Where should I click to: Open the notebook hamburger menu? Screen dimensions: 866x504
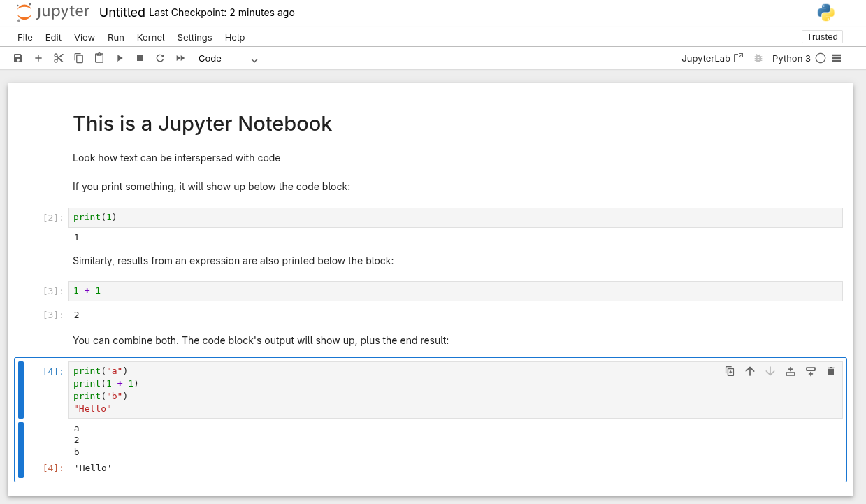pyautogui.click(x=837, y=58)
